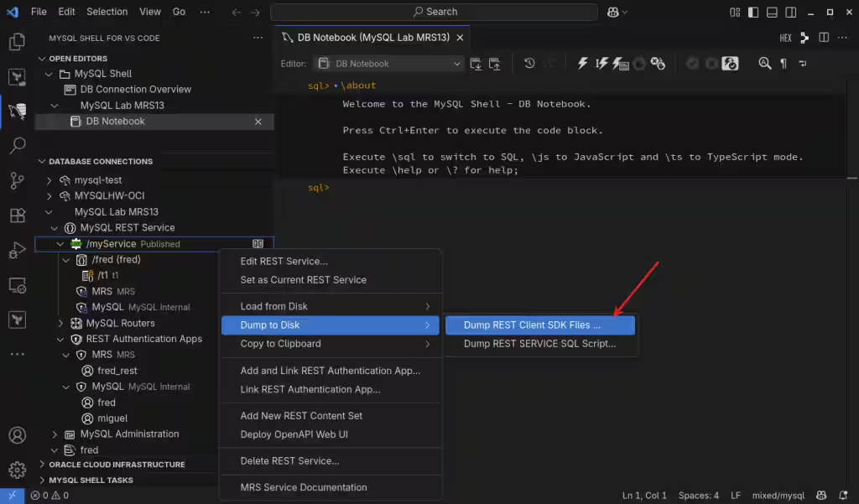Viewport: 859px width, 504px height.
Task: Click the Customize Layout icon
Action: [x=735, y=12]
